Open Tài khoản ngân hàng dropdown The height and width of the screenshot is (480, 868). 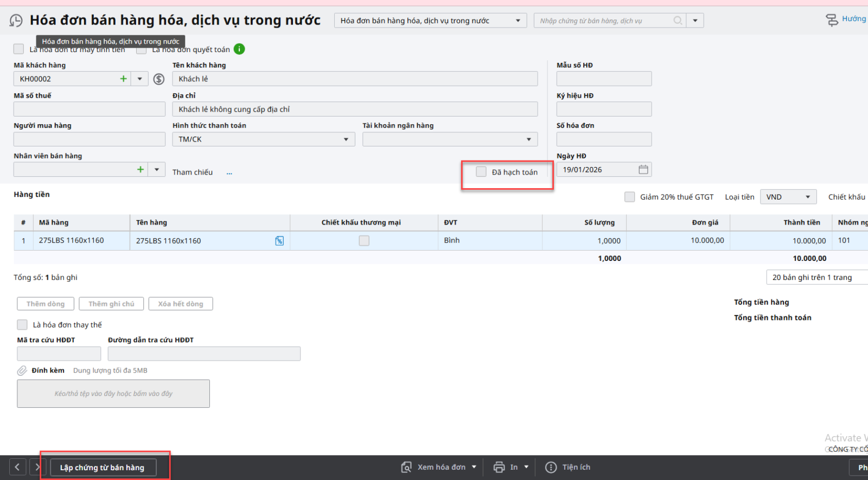(450, 139)
